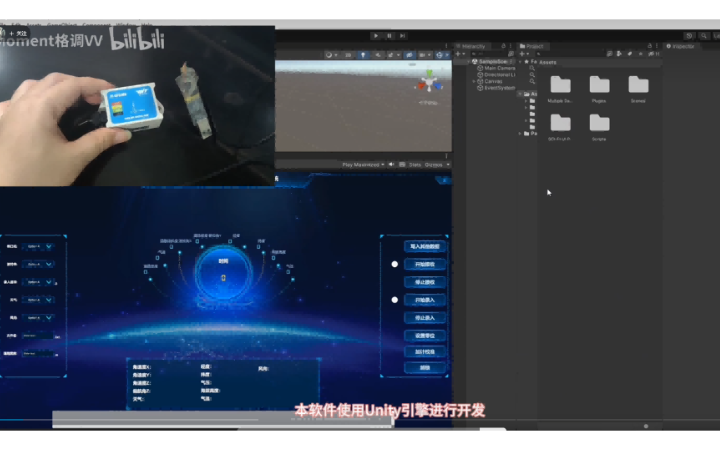720x450 pixels.
Task: Click the 文件名 text input field
Action: [38, 336]
